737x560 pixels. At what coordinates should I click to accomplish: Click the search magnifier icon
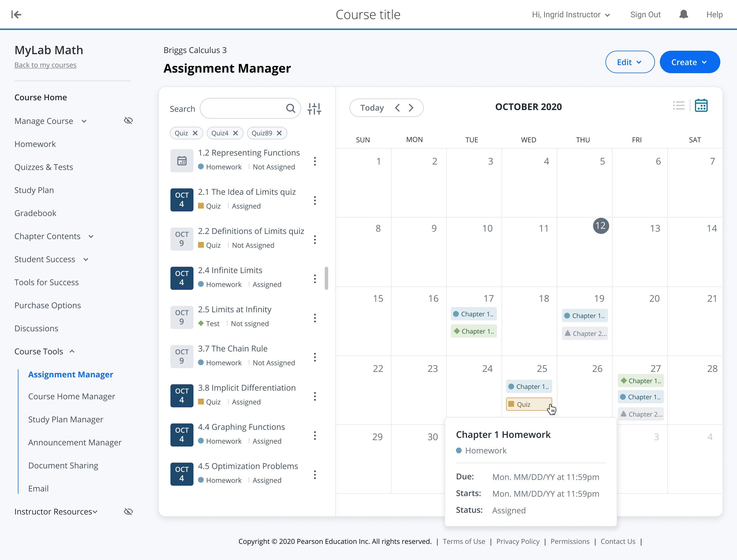point(290,108)
